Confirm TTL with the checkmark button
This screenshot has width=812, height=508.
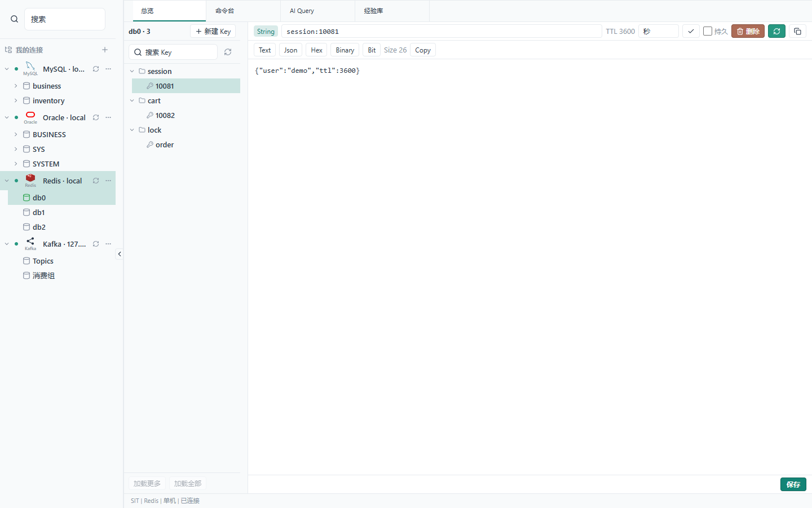(691, 31)
